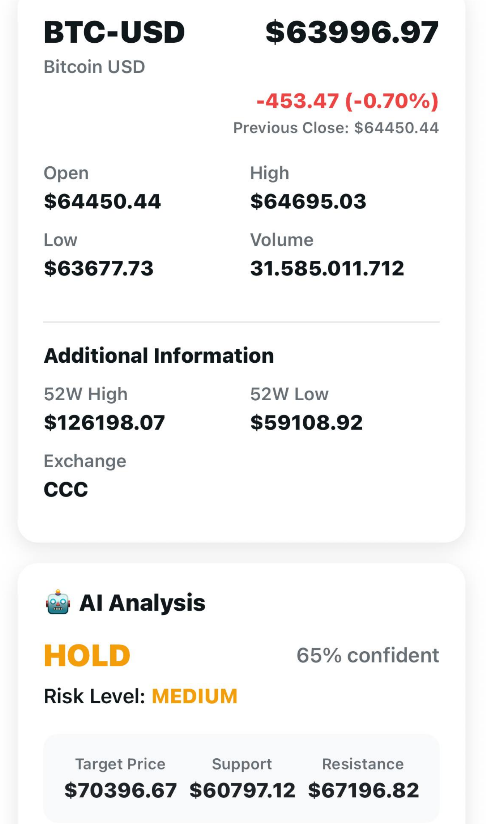Viewport: 486px width, 824px height.
Task: Click the AI Analysis section title
Action: [142, 603]
